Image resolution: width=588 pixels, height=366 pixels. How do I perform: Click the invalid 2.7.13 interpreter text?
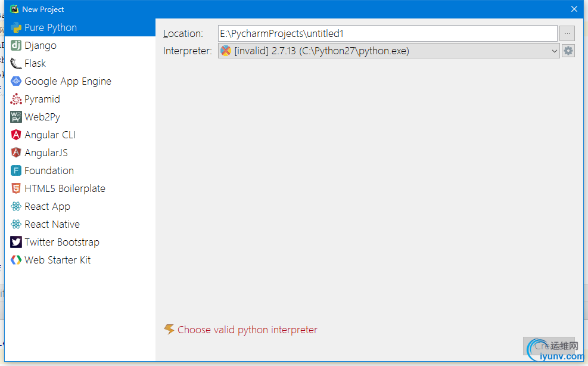tap(322, 51)
